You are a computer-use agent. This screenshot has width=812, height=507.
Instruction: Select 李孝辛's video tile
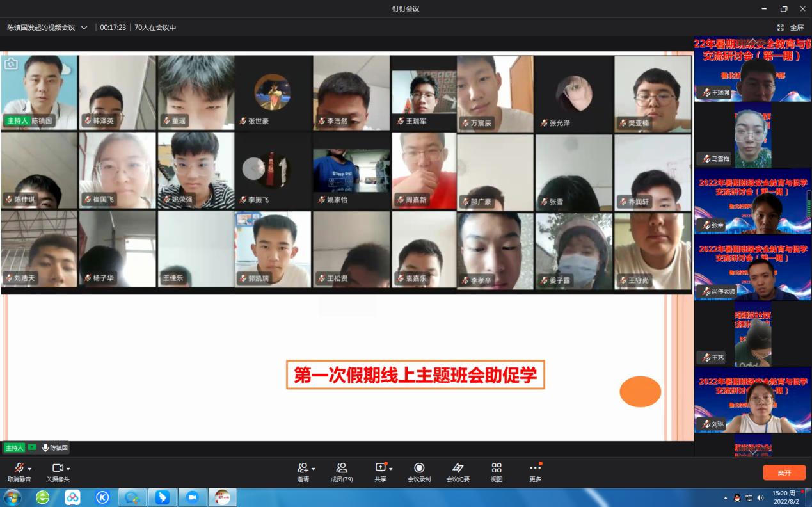coord(495,251)
